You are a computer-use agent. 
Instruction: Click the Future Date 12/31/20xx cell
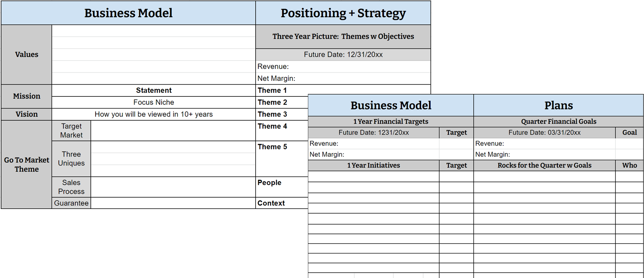pos(343,54)
